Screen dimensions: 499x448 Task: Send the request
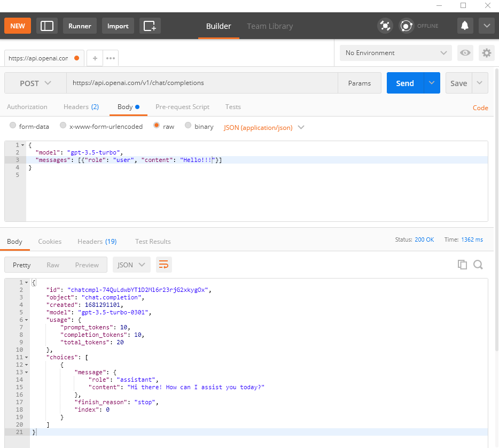pos(405,83)
